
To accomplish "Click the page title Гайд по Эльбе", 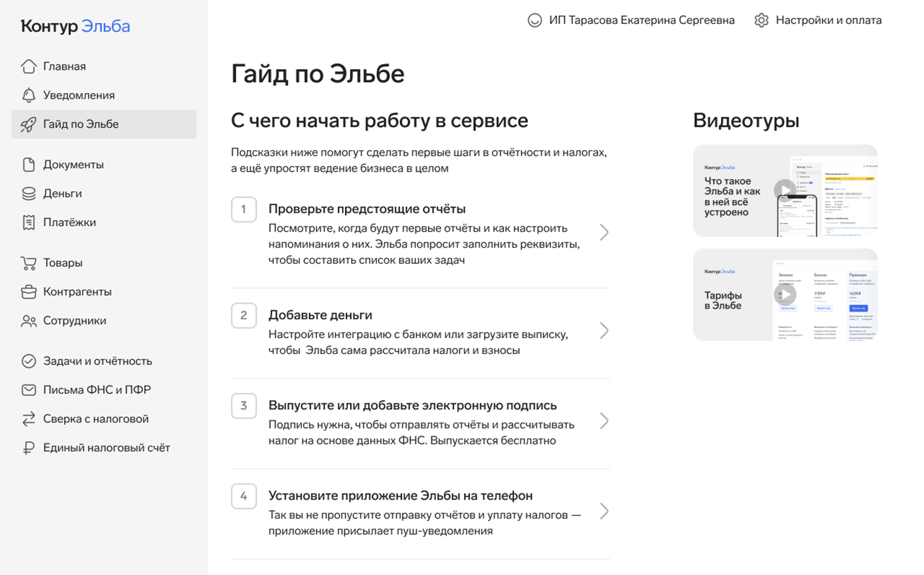I will 318,74.
